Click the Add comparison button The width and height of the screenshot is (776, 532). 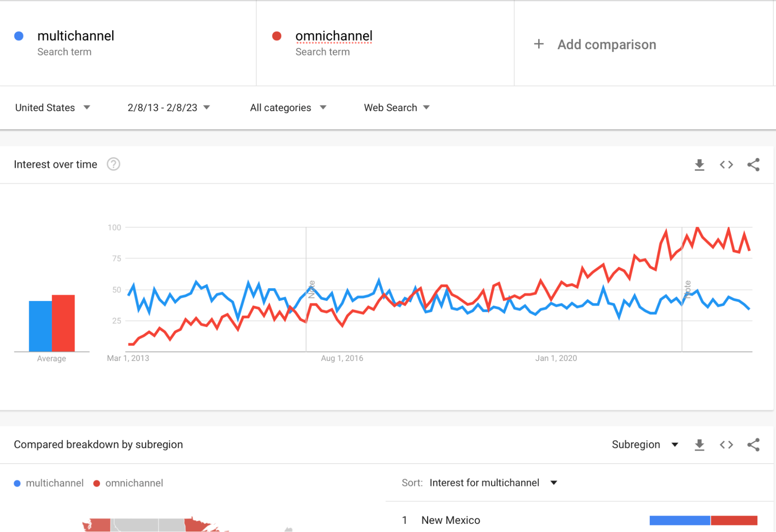pos(595,45)
